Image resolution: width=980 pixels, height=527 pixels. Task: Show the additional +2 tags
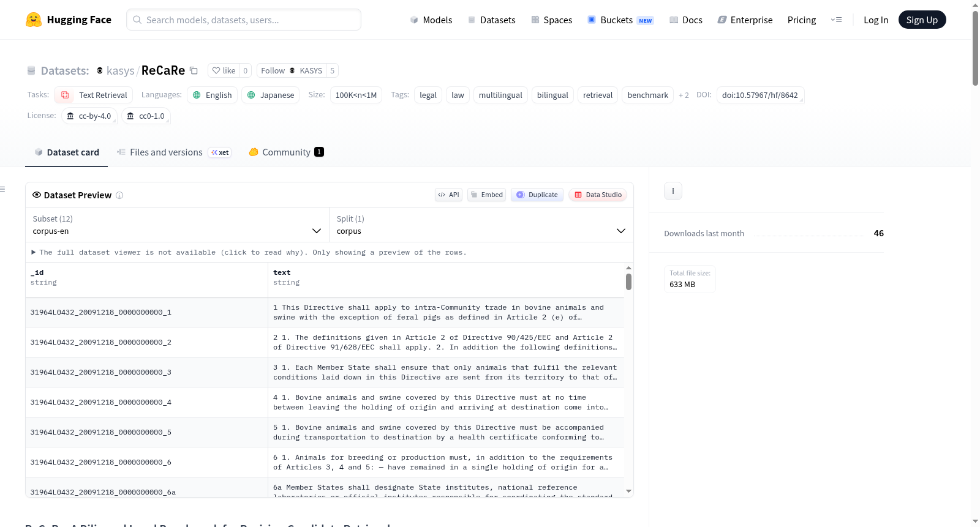click(684, 95)
